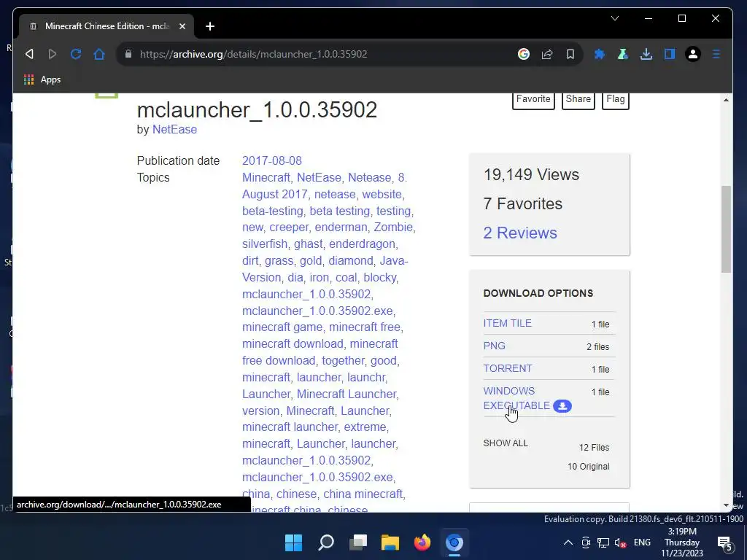The width and height of the screenshot is (747, 560).
Task: Open the blocky topic link
Action: tap(379, 277)
